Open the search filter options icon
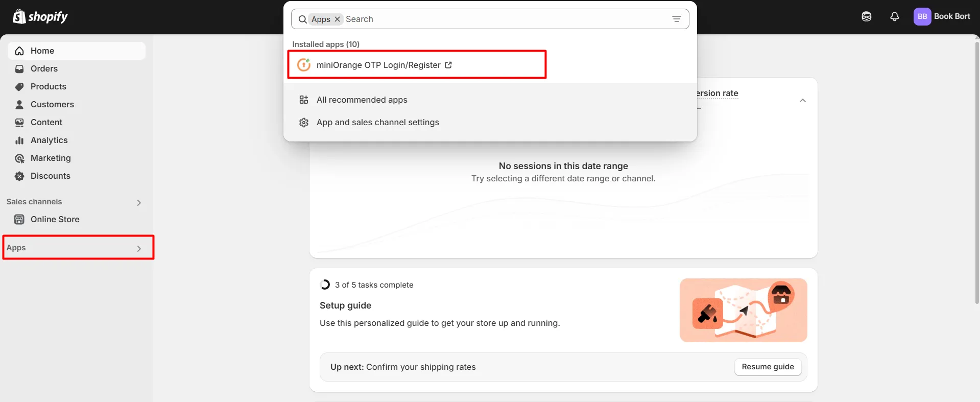980x402 pixels. pos(676,19)
